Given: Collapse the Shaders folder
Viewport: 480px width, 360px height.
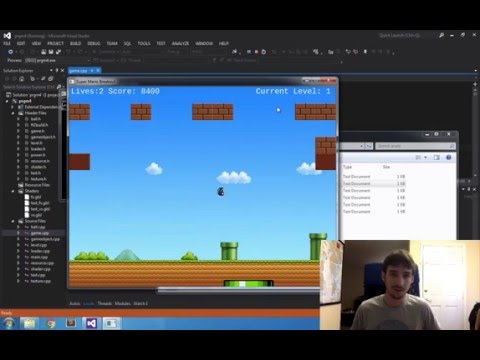Looking at the screenshot, I should click(x=13, y=191).
